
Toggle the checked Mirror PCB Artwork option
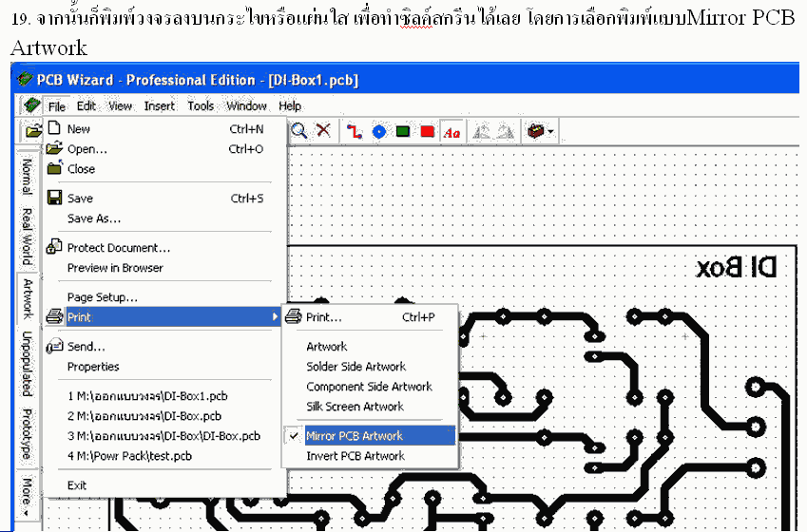tap(370, 436)
